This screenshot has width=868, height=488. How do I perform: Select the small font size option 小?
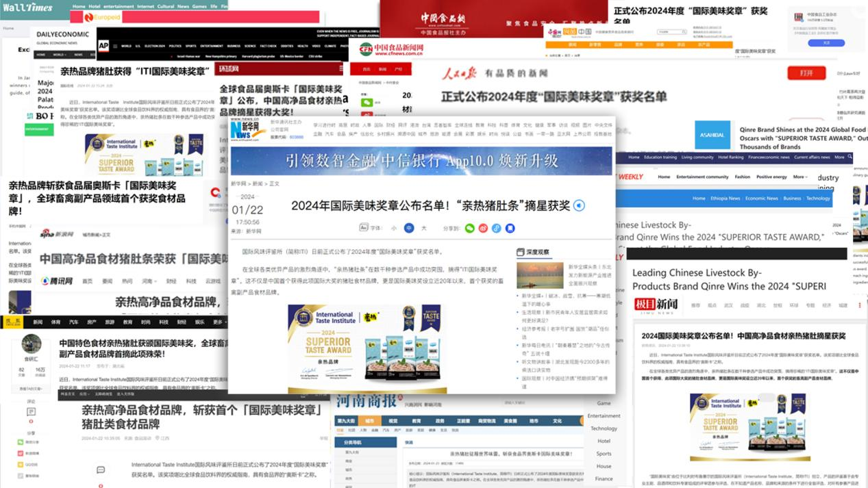[394, 228]
